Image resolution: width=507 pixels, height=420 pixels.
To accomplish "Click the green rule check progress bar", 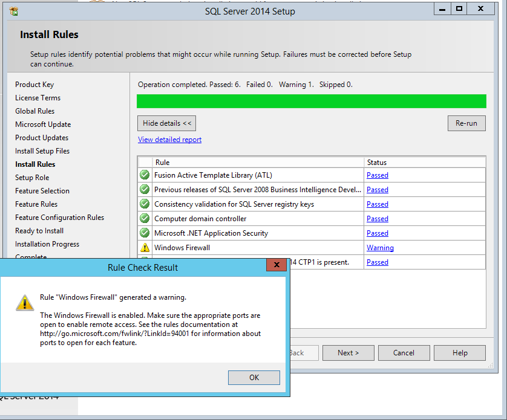I will point(312,101).
